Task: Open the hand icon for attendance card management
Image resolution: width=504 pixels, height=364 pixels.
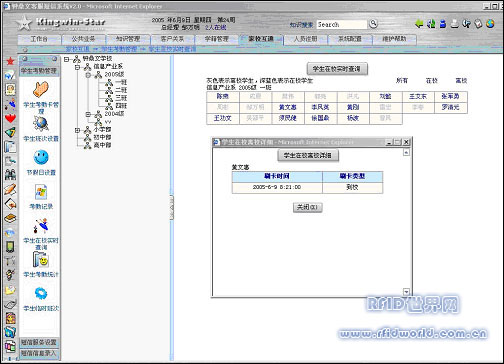Action: [x=41, y=89]
